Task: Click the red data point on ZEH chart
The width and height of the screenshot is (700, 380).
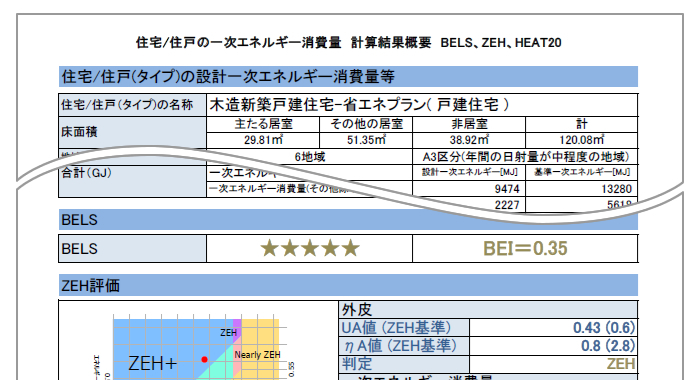Action: [204, 359]
